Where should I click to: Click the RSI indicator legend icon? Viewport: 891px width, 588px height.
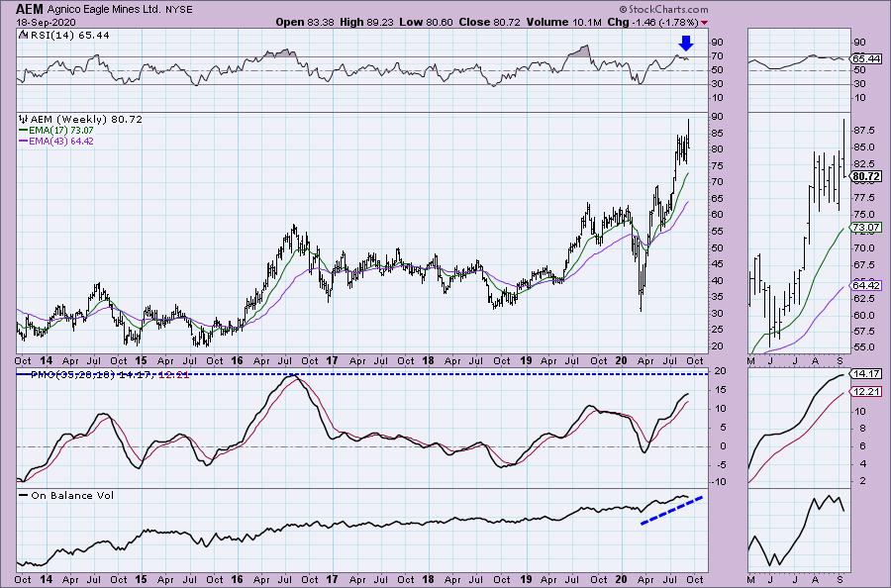coord(23,36)
